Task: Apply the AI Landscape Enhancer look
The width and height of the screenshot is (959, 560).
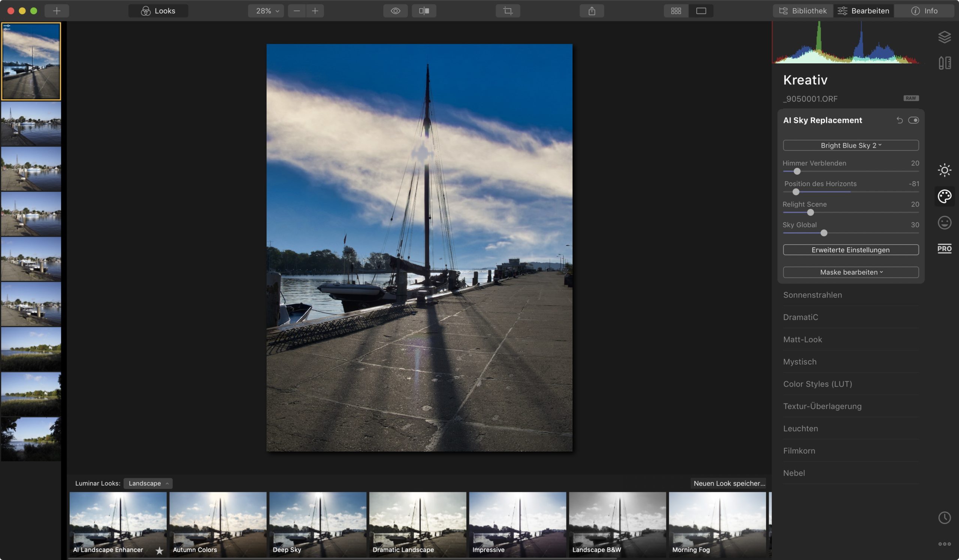Action: click(x=118, y=524)
